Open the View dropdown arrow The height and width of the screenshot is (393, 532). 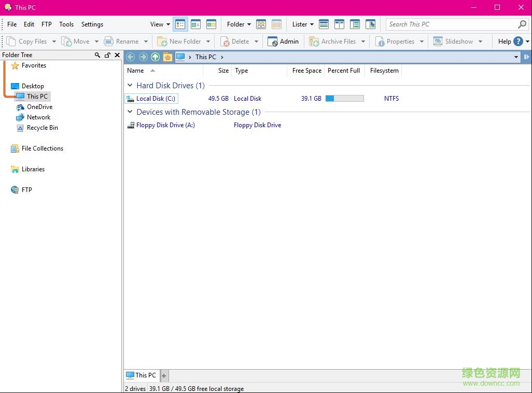(167, 24)
